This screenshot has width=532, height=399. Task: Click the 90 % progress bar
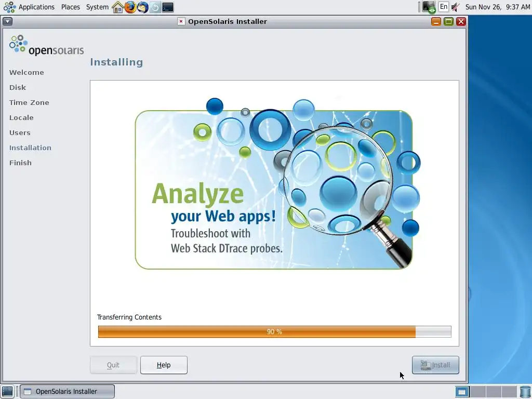point(274,332)
